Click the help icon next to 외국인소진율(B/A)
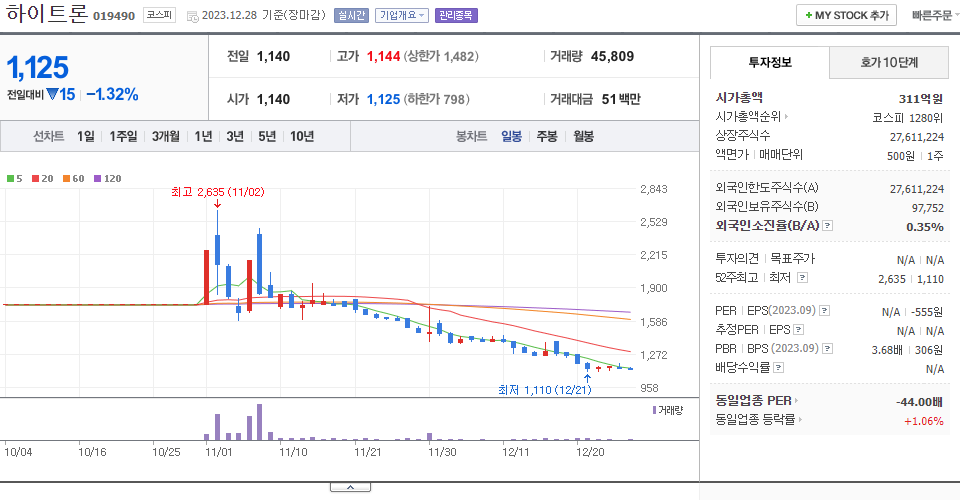 827,226
